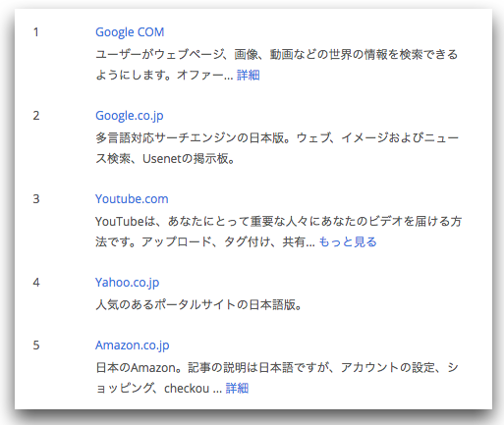The width and height of the screenshot is (504, 425).
Task: Open the Google COM site link
Action: [130, 32]
